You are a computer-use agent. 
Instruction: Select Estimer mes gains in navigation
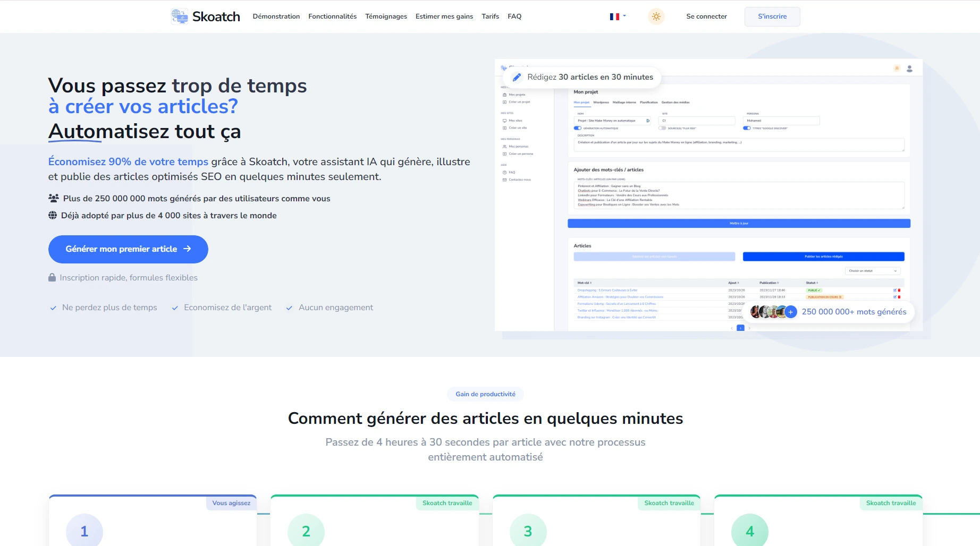click(x=444, y=16)
